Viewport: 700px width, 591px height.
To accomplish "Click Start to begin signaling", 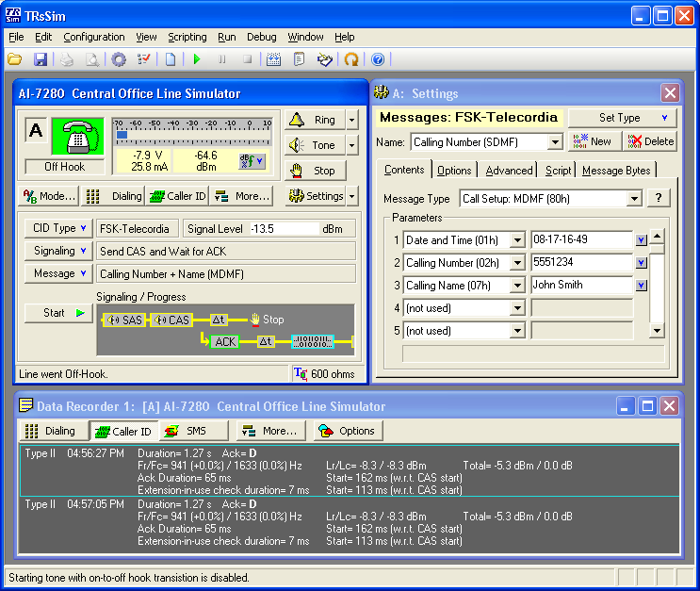I will click(59, 313).
